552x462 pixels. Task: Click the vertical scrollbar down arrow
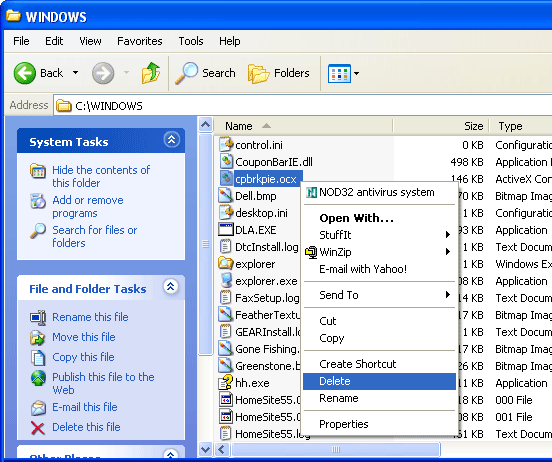click(x=205, y=449)
